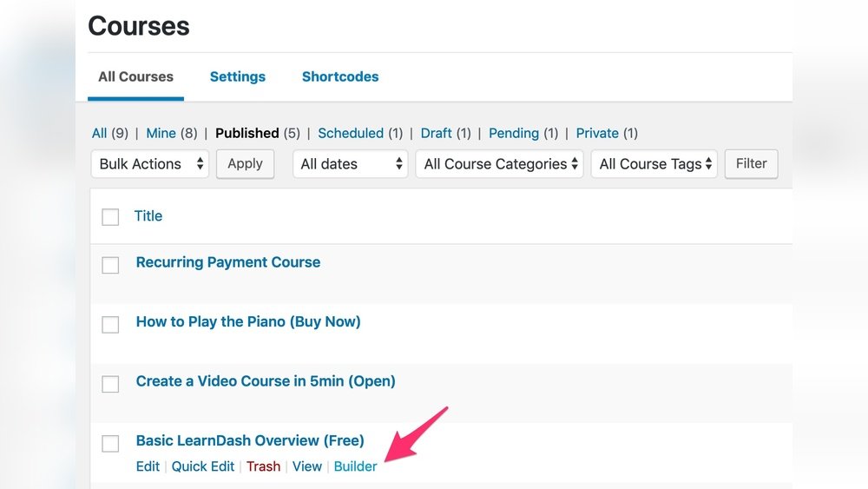Click Quick Edit under Basic LearnDash Overview

click(203, 466)
